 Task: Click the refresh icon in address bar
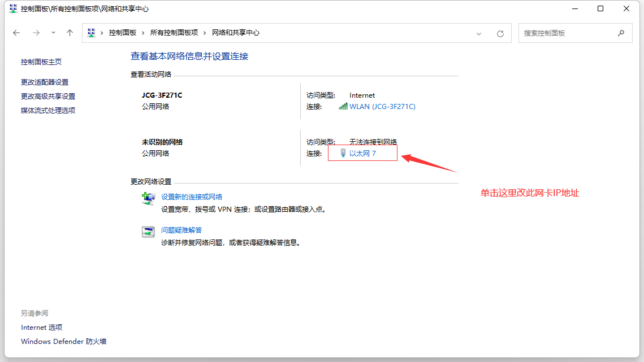[500, 33]
